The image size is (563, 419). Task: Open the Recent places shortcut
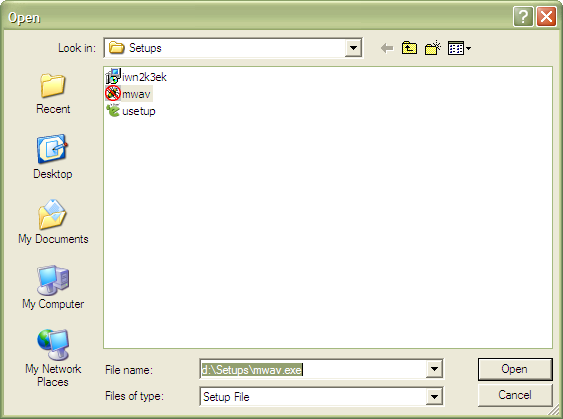53,94
